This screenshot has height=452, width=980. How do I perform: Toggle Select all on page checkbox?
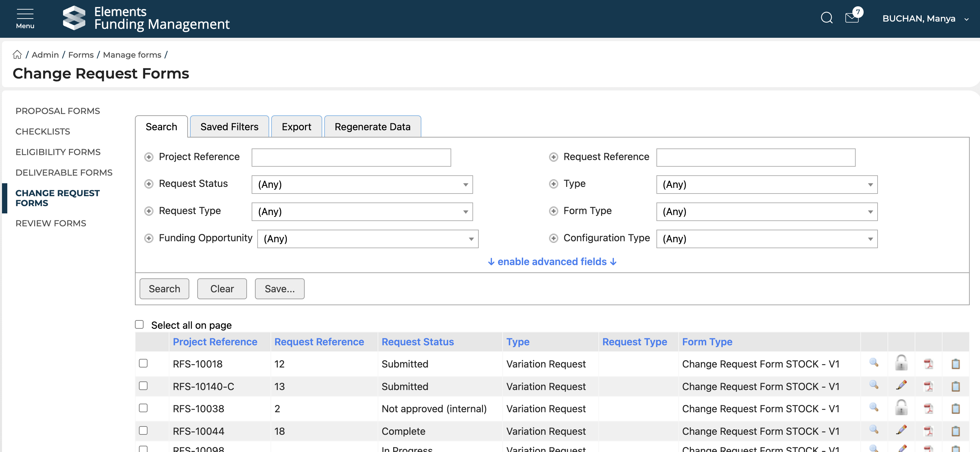click(x=139, y=324)
